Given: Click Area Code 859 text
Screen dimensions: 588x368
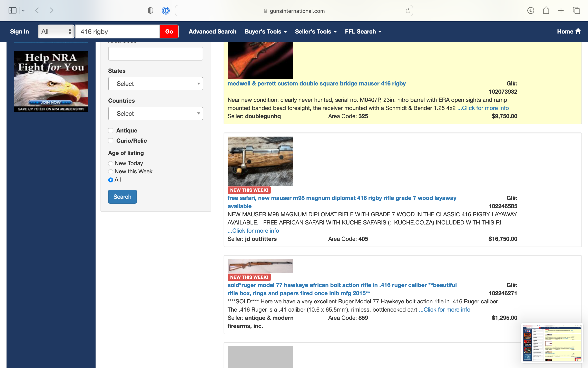Looking at the screenshot, I should tap(348, 318).
